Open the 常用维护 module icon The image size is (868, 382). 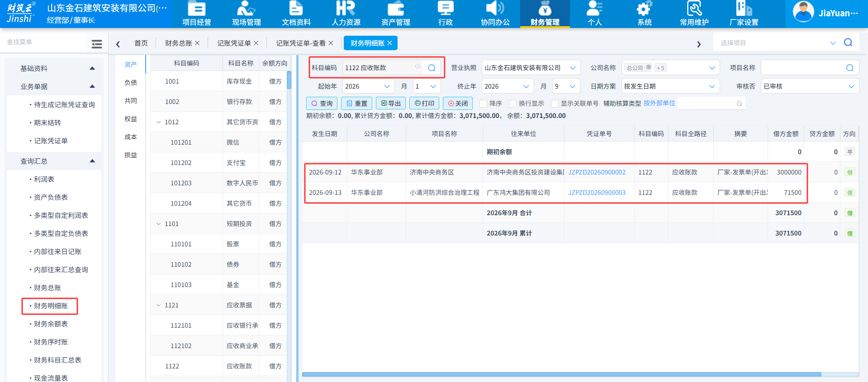pos(694,14)
